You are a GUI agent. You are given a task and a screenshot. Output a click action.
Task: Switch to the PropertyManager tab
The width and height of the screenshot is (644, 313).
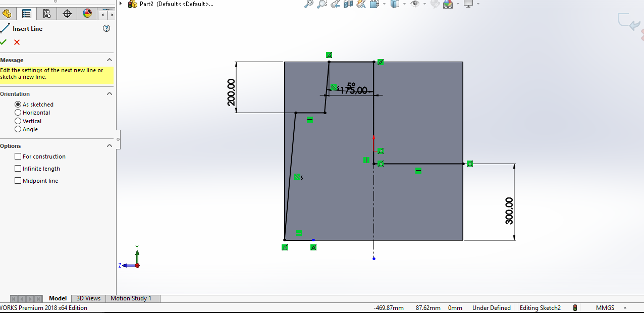27,14
